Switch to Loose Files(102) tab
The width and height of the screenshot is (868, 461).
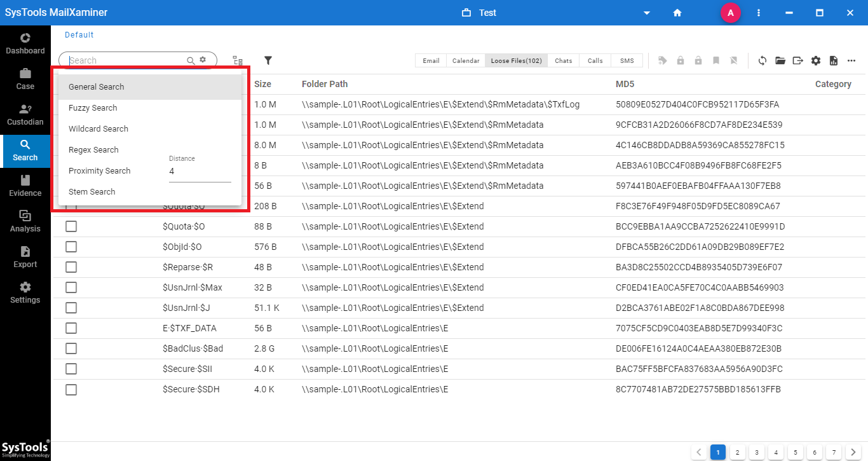tap(517, 60)
